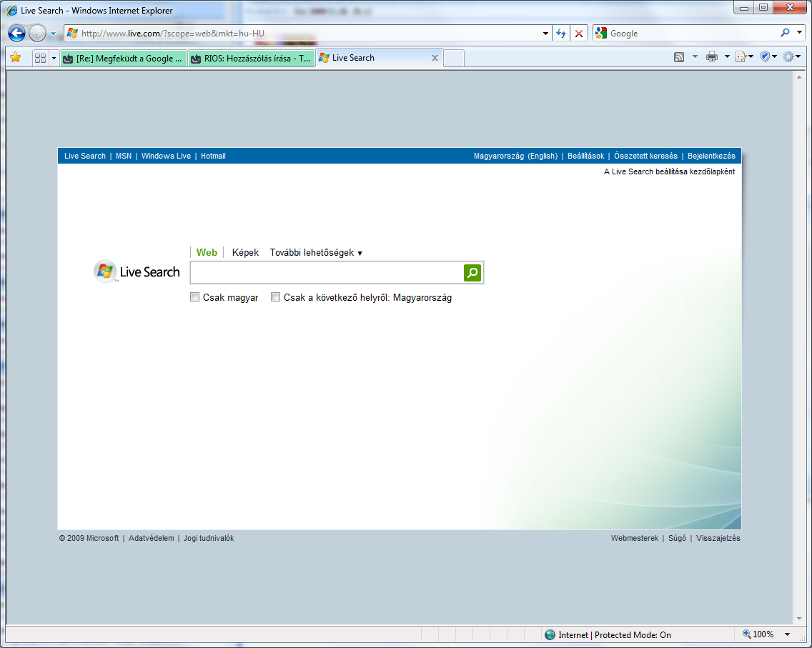Open the Adatvédelem footer link
This screenshot has height=648, width=812.
click(x=152, y=538)
